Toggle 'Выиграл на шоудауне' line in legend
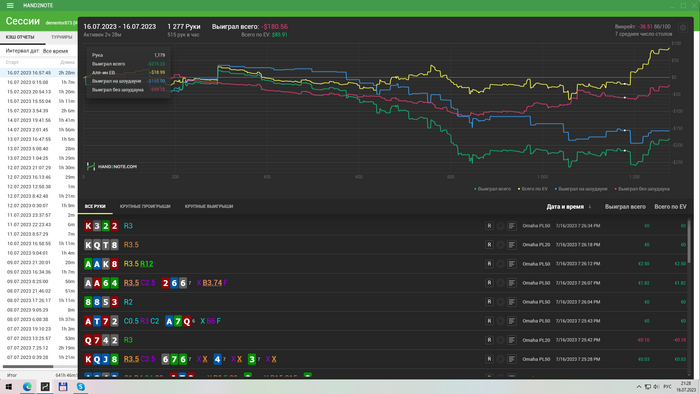The width and height of the screenshot is (700, 394). click(x=581, y=189)
